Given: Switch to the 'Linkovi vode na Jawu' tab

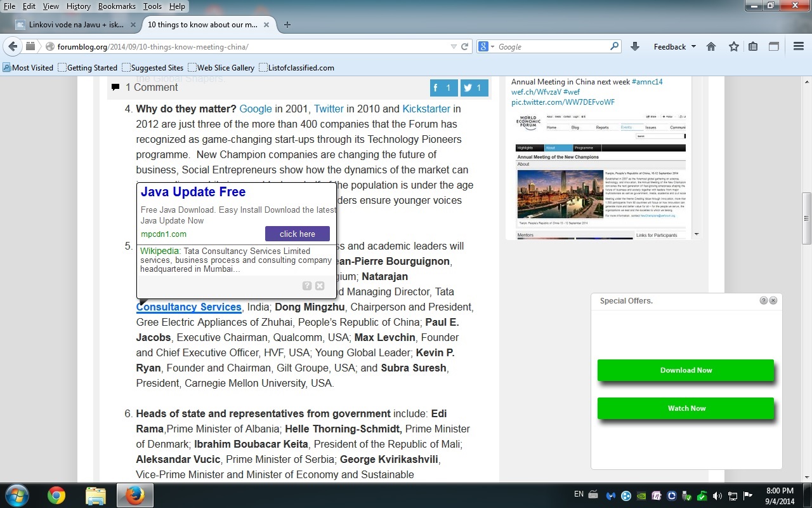Looking at the screenshot, I should pyautogui.click(x=77, y=25).
